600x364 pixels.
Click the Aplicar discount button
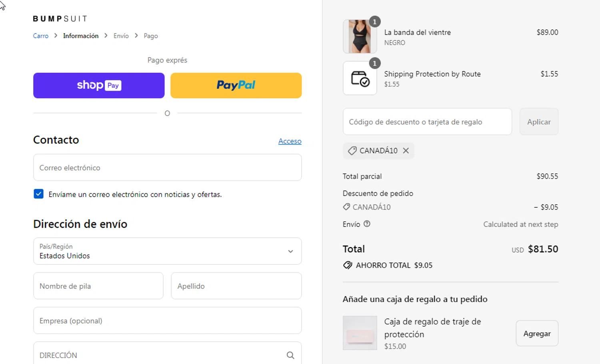pos(539,122)
